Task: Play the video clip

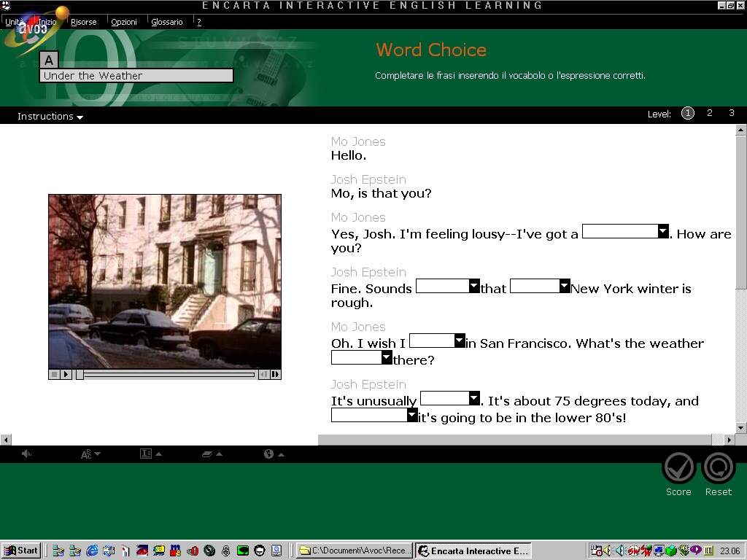Action: pos(66,374)
